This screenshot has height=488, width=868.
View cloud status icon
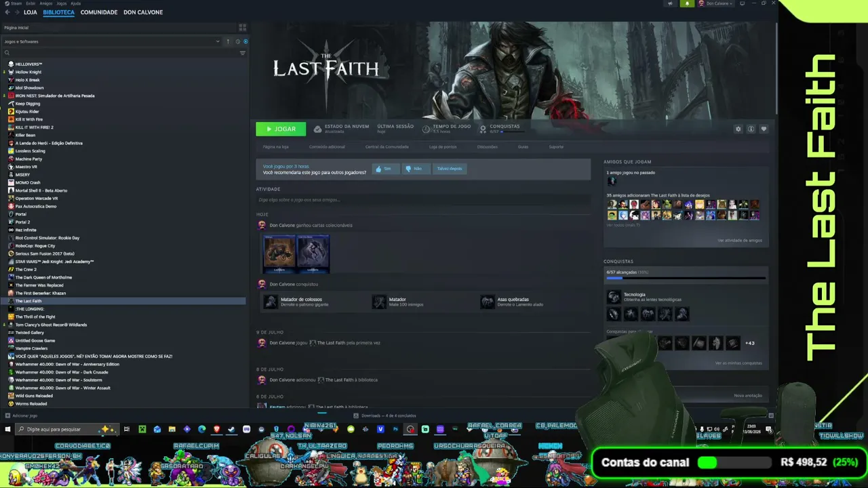[x=317, y=129]
